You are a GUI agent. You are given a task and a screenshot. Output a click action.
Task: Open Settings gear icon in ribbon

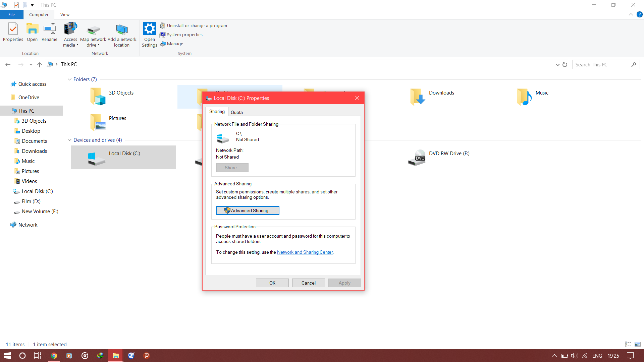point(149,35)
